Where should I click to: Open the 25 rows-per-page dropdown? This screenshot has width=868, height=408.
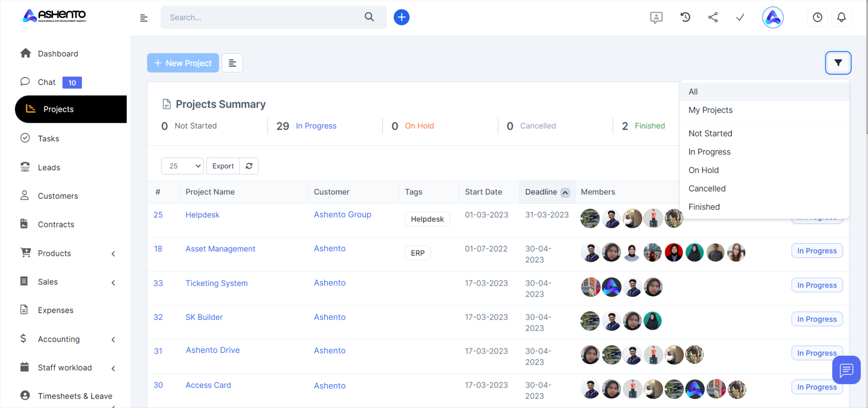pyautogui.click(x=182, y=166)
